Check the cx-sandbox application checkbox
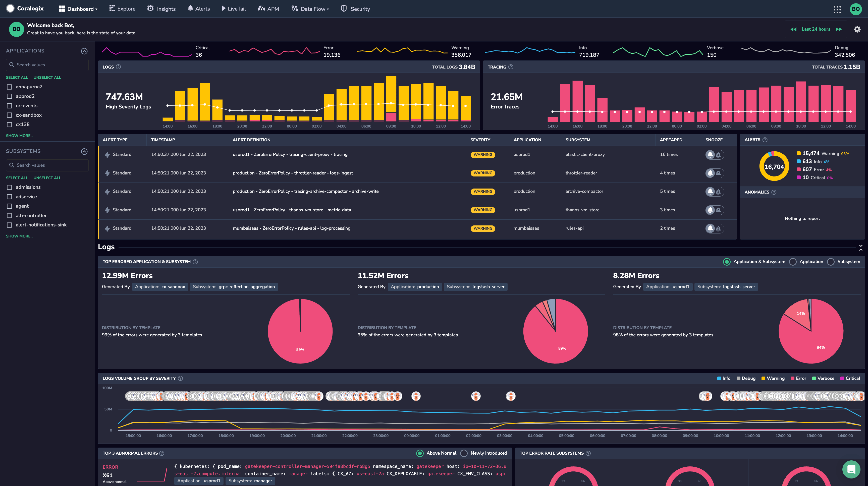This screenshot has height=486, width=868. [9, 115]
